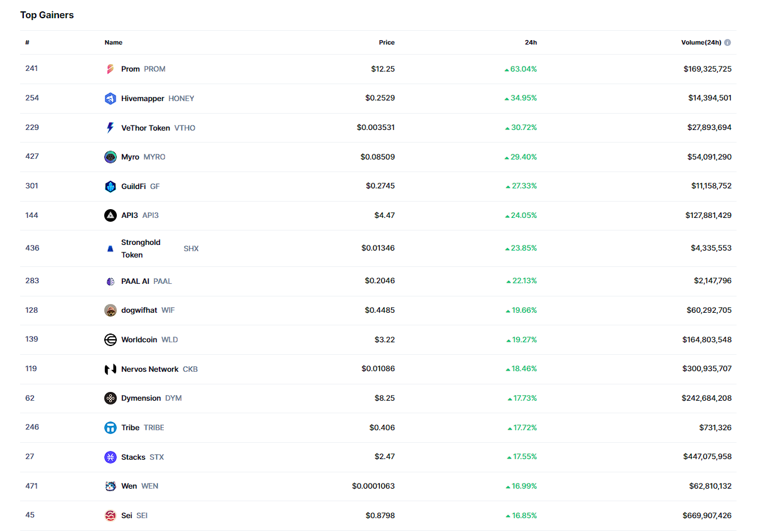Click the volume $27,893,694
Image resolution: width=761 pixels, height=532 pixels.
pyautogui.click(x=710, y=128)
